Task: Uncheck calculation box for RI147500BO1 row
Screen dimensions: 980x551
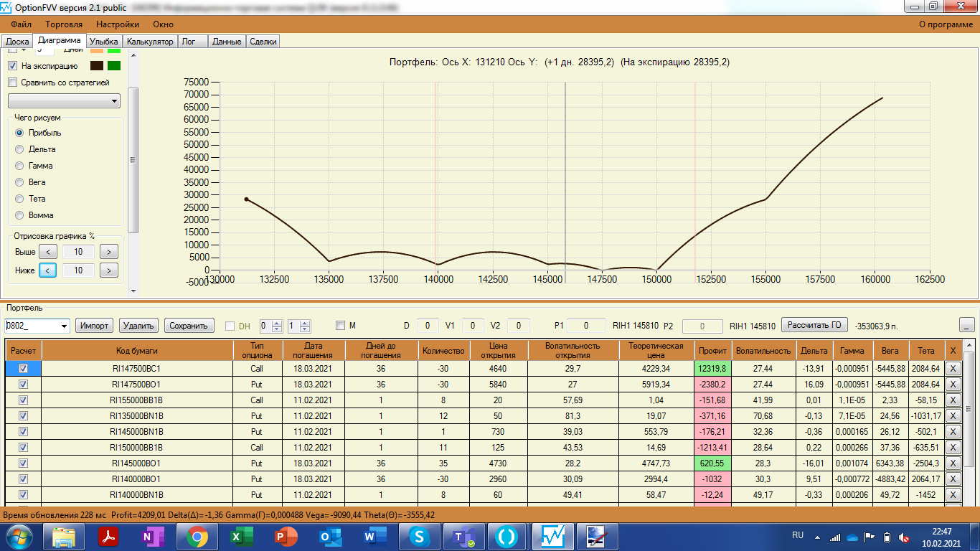Action: tap(24, 384)
